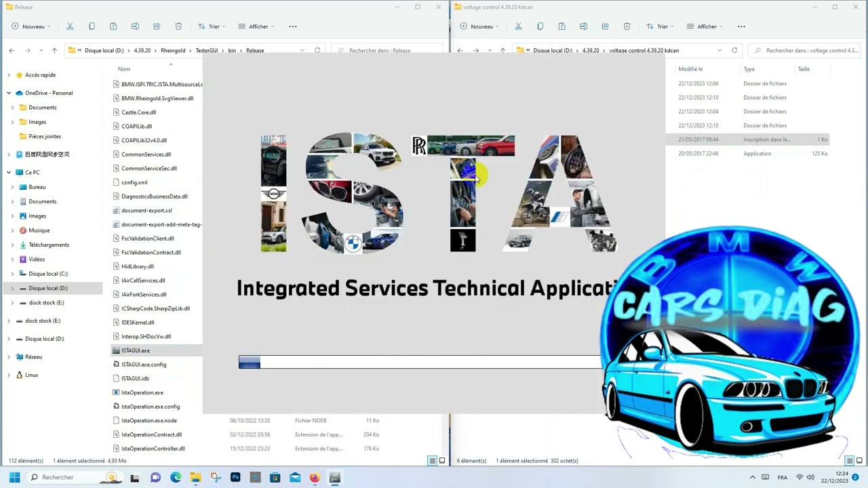Click Paste icon in voltage control window
The width and height of the screenshot is (868, 488).
[561, 26]
